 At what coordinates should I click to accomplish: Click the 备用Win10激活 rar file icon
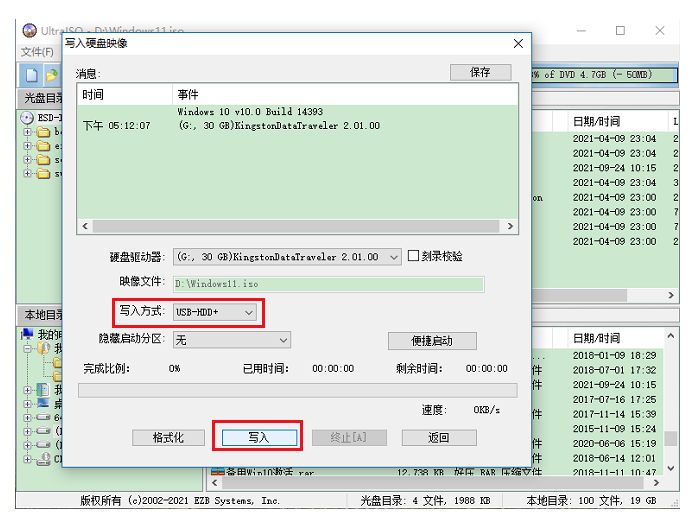pyautogui.click(x=217, y=471)
